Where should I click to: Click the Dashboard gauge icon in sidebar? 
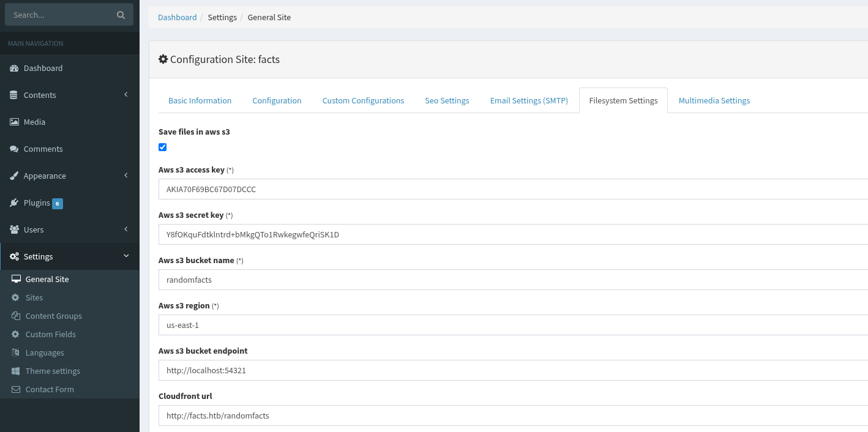coord(14,69)
